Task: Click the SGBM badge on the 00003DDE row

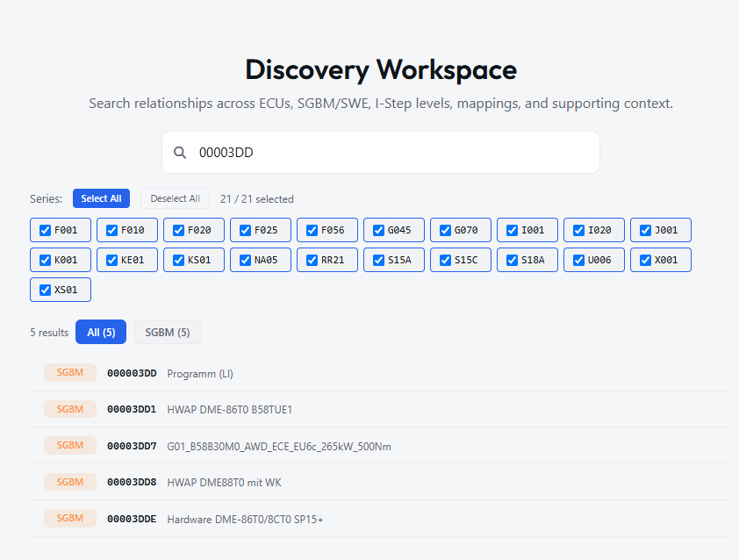Action: pyautogui.click(x=70, y=518)
